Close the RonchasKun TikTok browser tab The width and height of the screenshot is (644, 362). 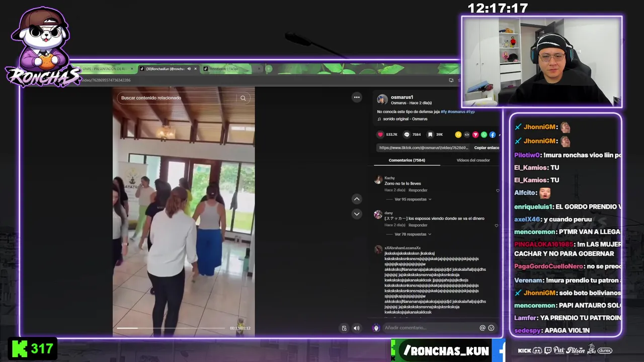tap(195, 69)
